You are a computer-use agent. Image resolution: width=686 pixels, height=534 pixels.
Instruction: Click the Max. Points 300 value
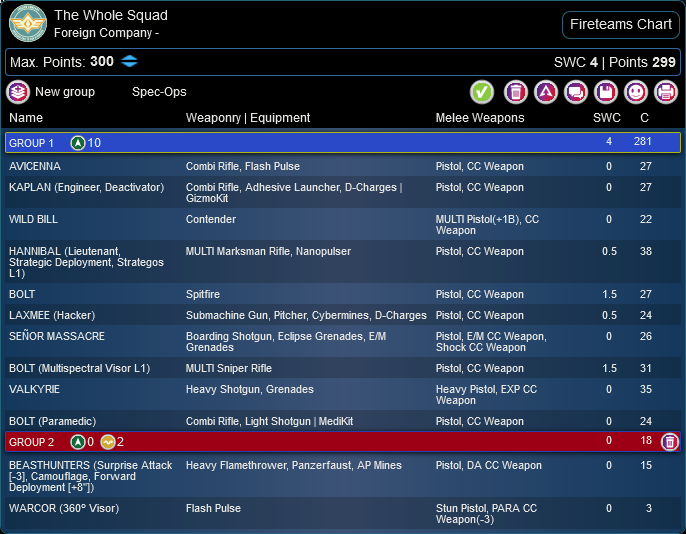point(102,61)
